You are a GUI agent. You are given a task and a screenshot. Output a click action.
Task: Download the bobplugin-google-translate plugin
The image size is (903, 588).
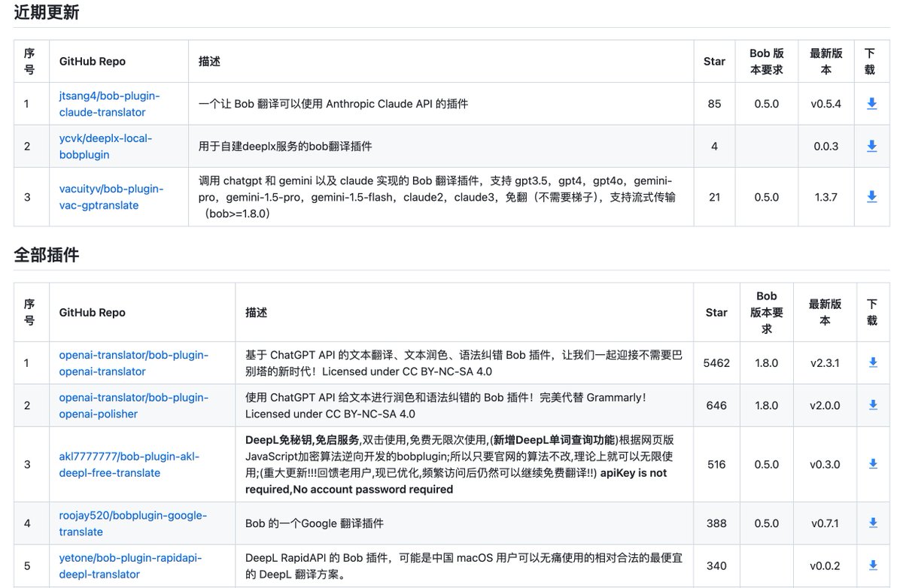[x=873, y=523]
